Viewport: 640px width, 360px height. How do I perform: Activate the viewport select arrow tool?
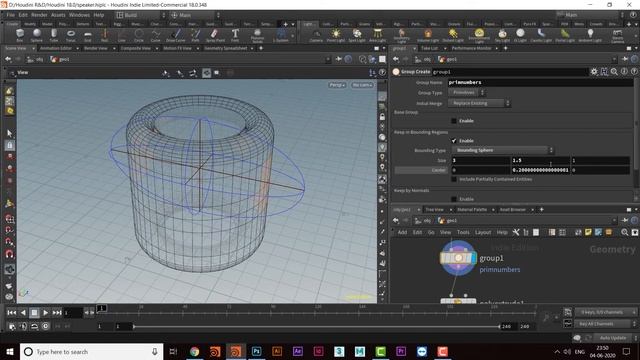[x=10, y=133]
